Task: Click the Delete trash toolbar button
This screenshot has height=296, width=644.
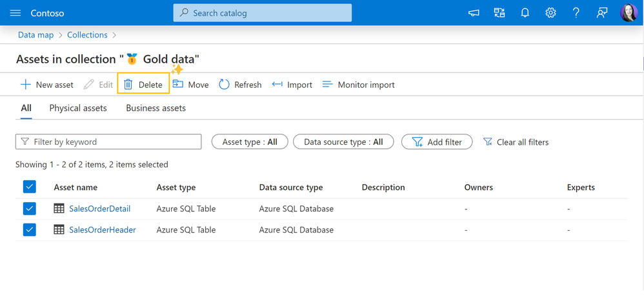Action: 143,85
